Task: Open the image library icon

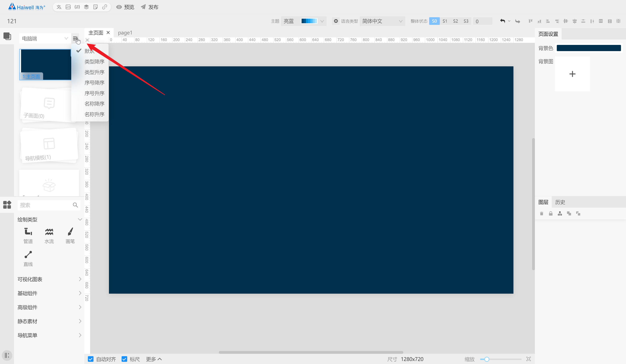Action: click(x=68, y=7)
